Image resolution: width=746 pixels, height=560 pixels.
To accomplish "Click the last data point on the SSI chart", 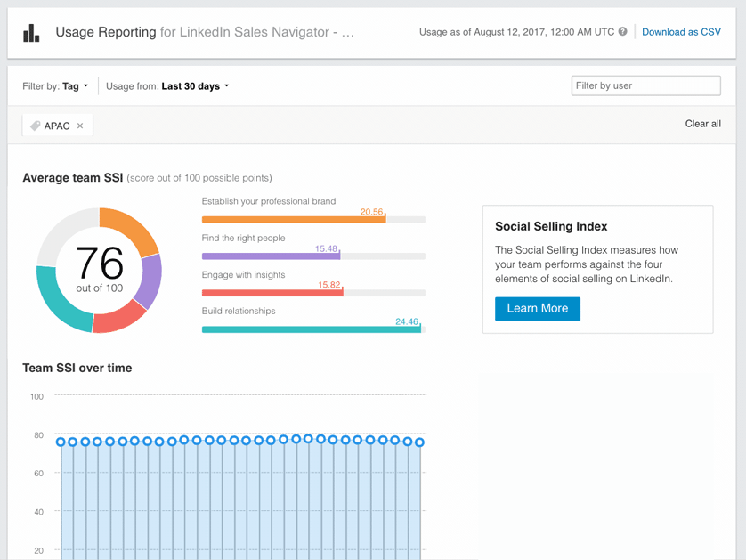I will coord(419,441).
